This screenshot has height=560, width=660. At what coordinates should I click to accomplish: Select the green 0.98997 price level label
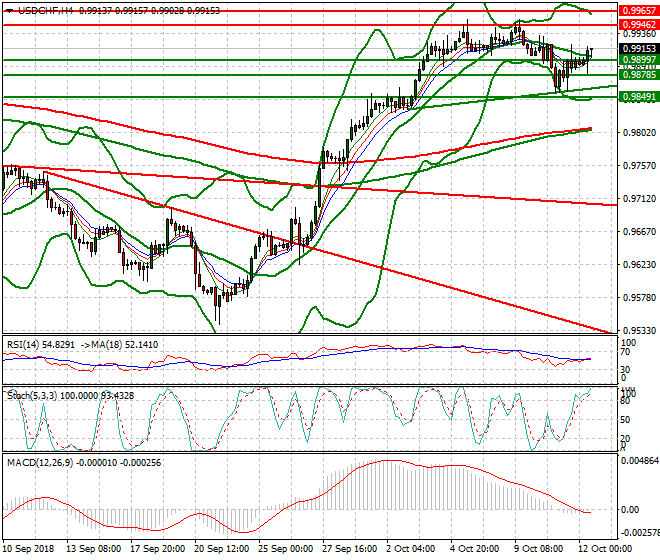pyautogui.click(x=639, y=60)
